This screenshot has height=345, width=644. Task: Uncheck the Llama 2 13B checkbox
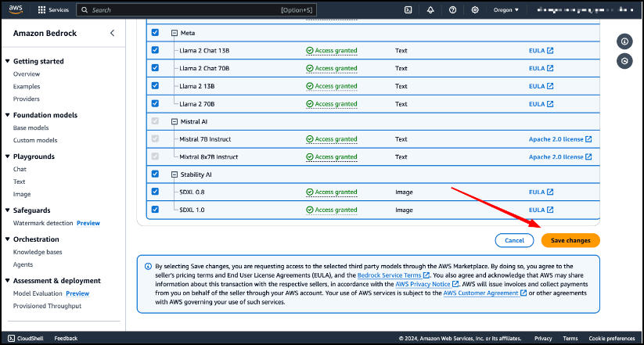(x=155, y=86)
